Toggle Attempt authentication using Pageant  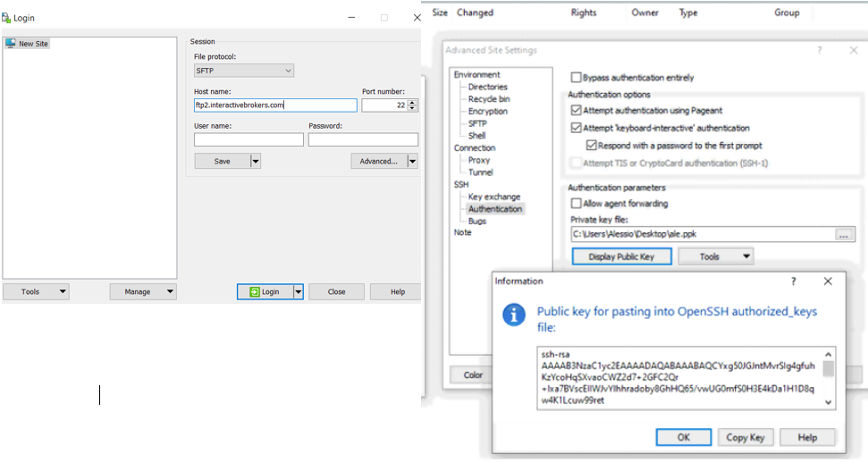577,110
